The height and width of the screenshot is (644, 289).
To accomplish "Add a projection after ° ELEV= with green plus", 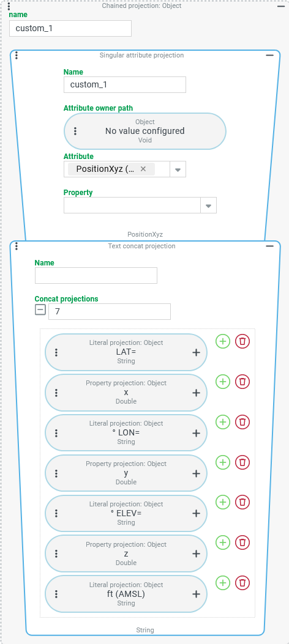I will [222, 503].
